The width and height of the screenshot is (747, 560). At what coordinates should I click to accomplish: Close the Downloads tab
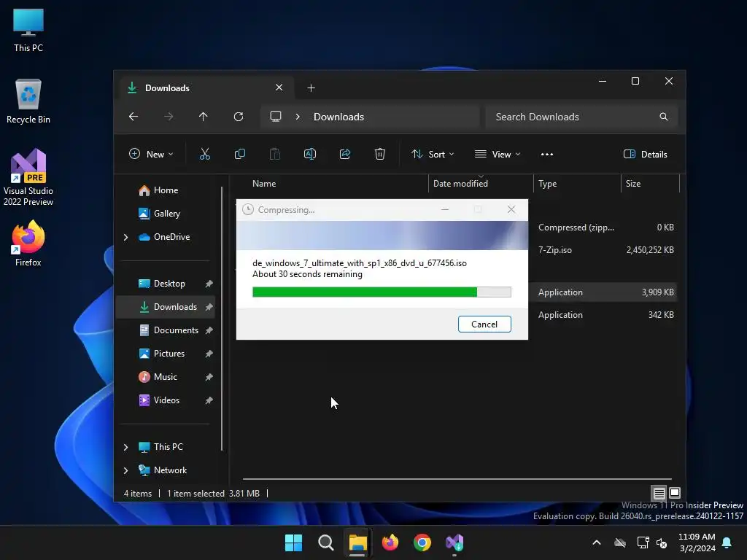click(x=279, y=87)
